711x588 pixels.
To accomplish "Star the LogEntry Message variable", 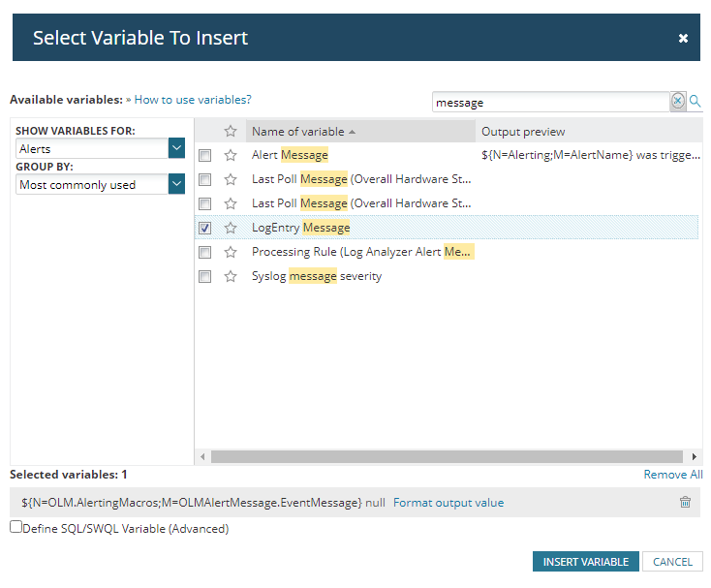I will pyautogui.click(x=231, y=228).
